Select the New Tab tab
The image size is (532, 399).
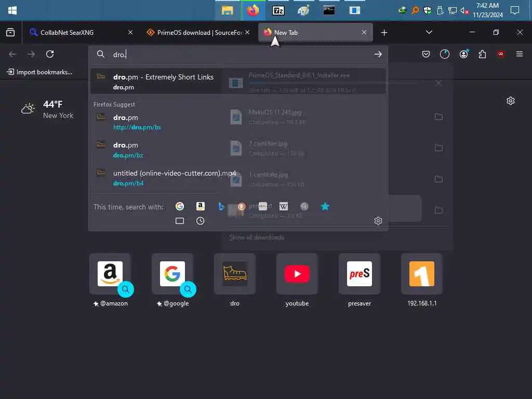coord(315,33)
